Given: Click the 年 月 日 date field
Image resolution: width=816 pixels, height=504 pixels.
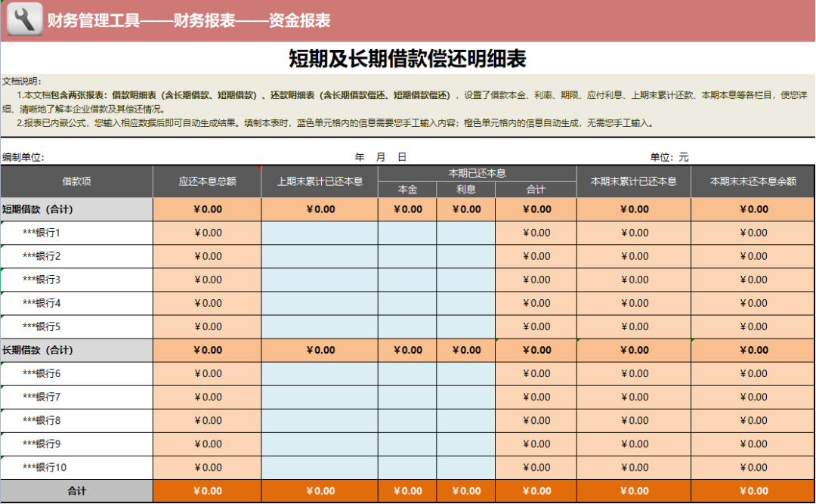Looking at the screenshot, I should pyautogui.click(x=380, y=157).
